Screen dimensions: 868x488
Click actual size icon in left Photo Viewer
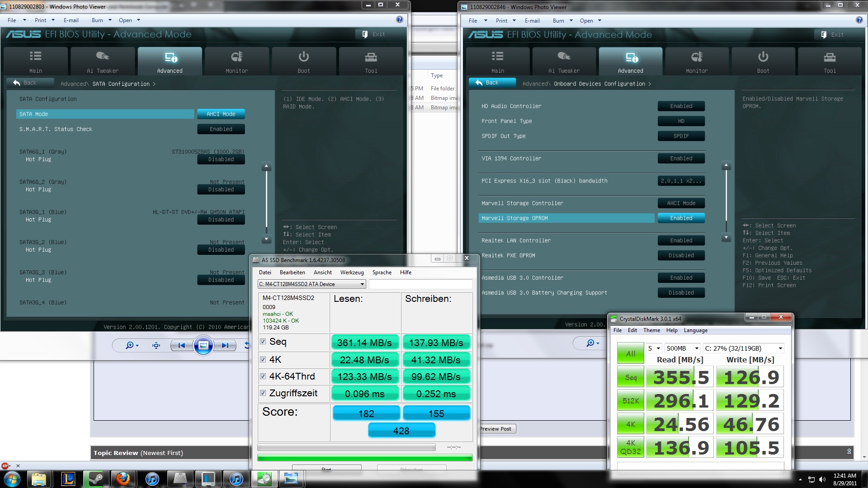[156, 346]
